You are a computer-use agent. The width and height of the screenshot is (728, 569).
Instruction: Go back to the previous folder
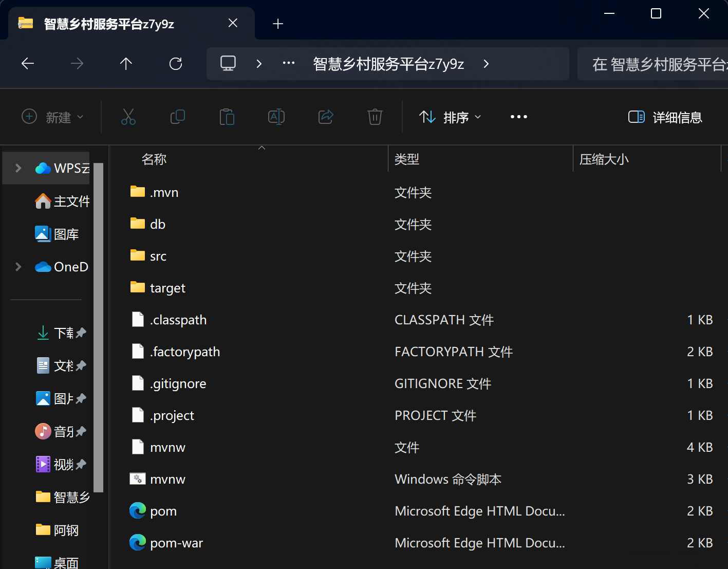(28, 64)
